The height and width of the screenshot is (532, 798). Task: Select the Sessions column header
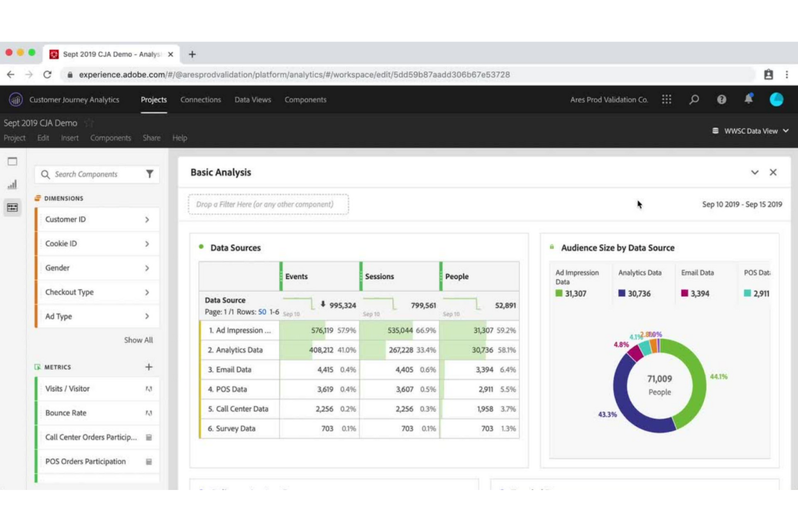pyautogui.click(x=400, y=277)
